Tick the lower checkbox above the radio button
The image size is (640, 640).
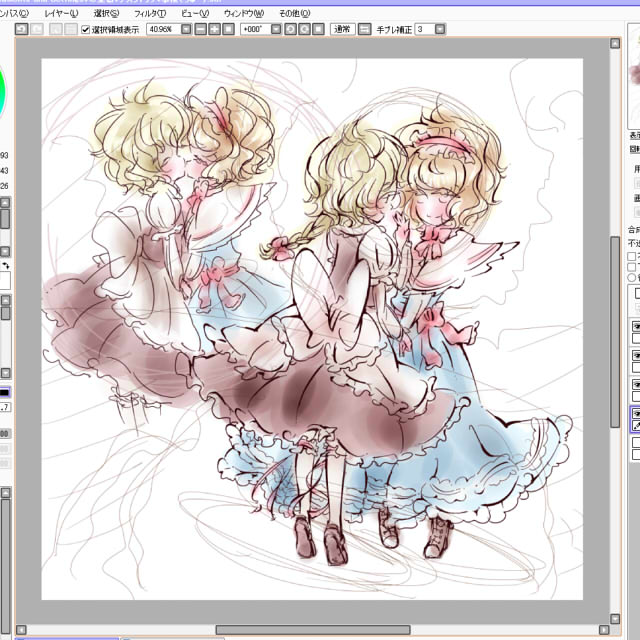[631, 267]
